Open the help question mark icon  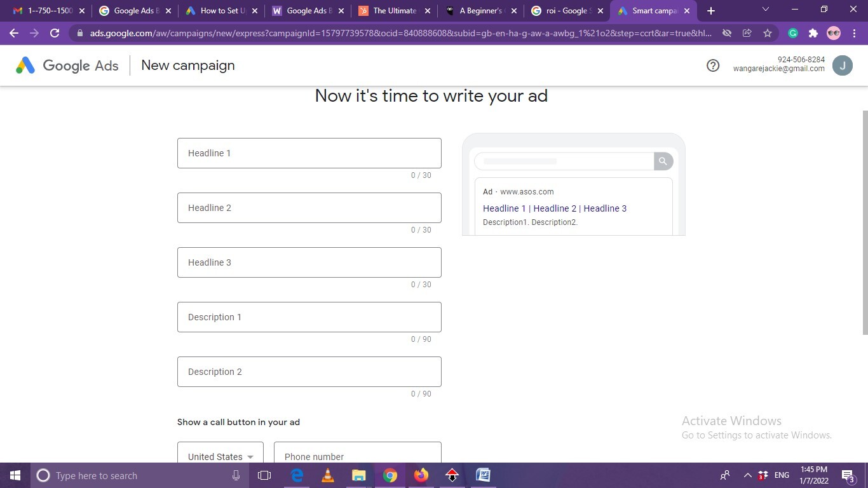[x=713, y=65]
